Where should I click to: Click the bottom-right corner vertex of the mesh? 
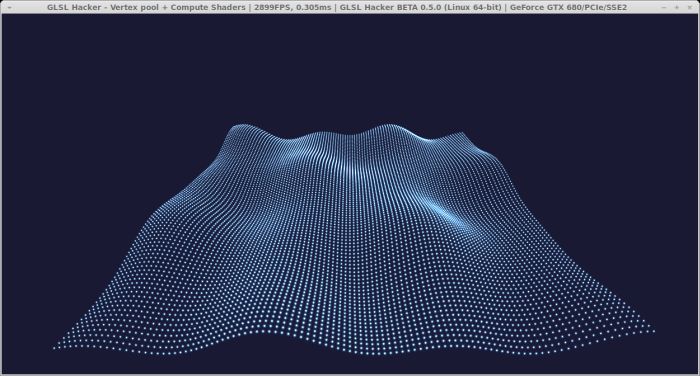click(x=654, y=331)
